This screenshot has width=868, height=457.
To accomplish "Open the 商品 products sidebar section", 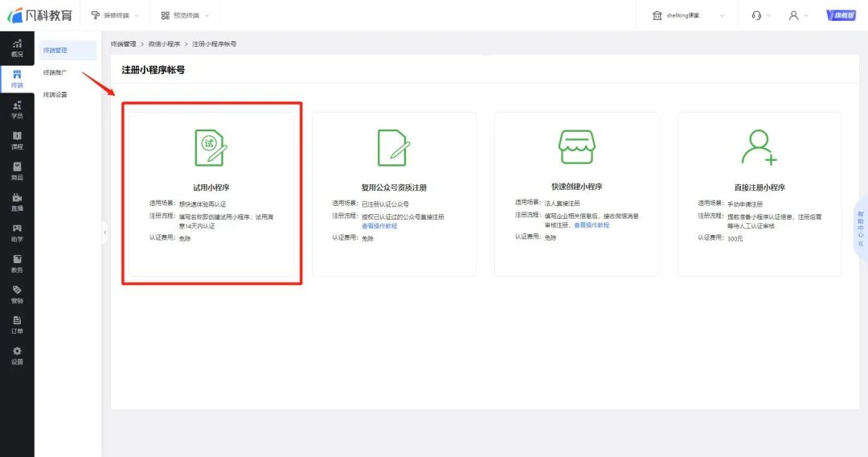I will coord(17,171).
